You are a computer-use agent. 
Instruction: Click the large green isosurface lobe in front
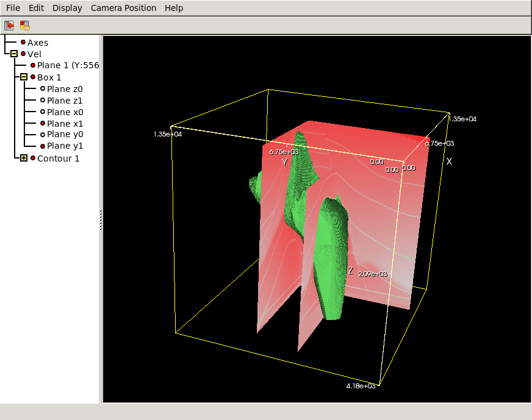coord(330,258)
